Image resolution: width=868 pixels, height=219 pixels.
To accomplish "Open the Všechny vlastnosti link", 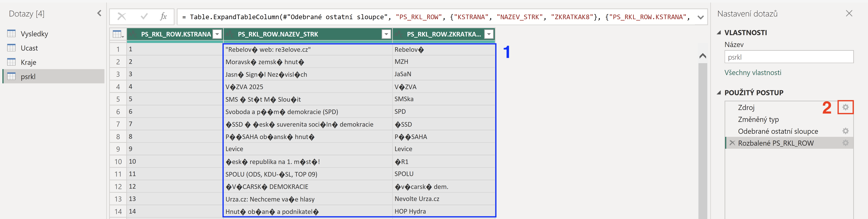I will tap(753, 72).
